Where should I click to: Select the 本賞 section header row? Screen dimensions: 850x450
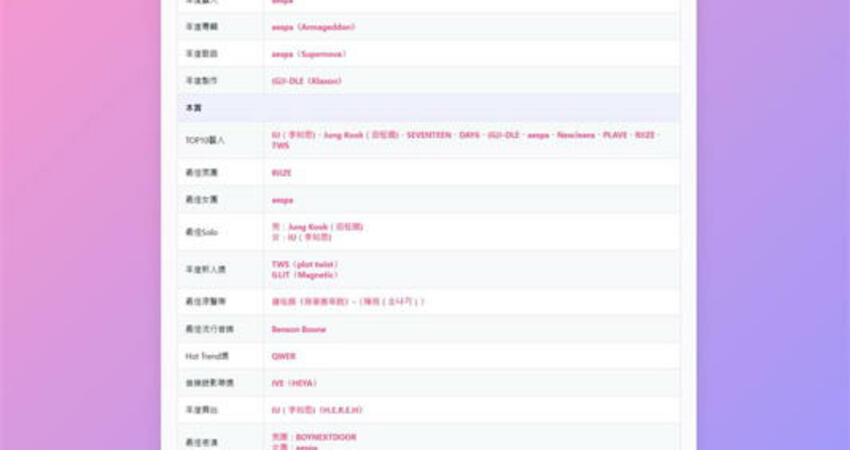pos(428,108)
